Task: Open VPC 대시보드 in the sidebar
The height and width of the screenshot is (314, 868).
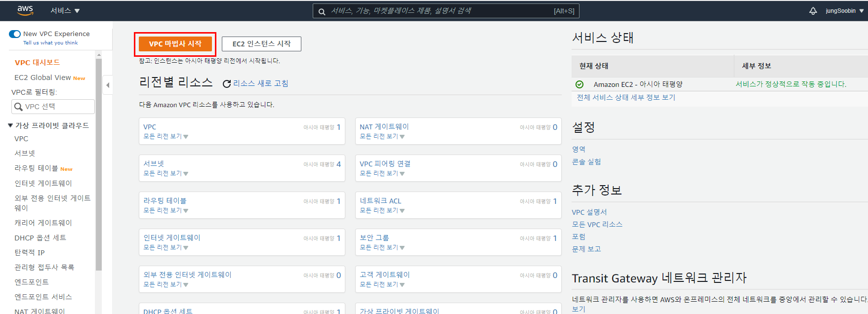Action: point(37,63)
